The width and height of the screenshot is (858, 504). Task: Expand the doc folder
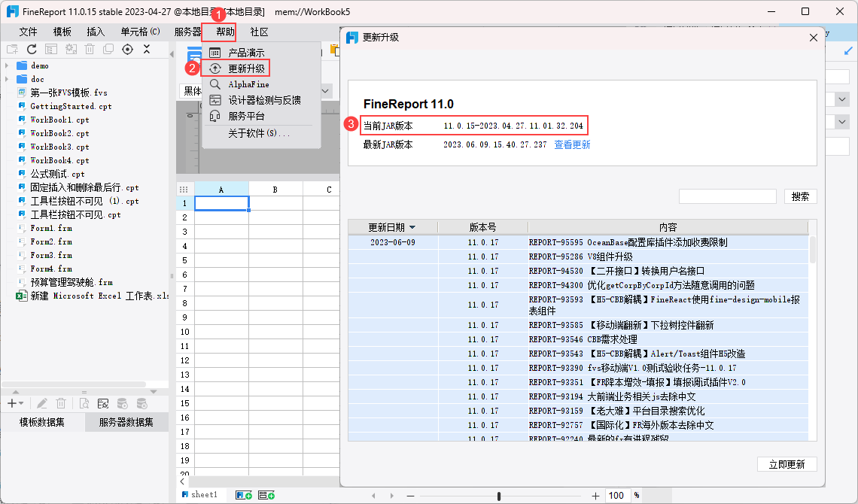(7, 79)
